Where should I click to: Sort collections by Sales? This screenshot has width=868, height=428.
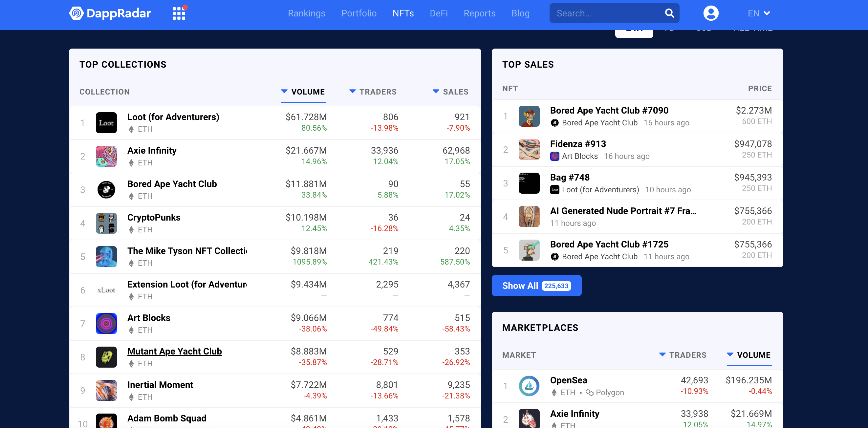pyautogui.click(x=450, y=92)
